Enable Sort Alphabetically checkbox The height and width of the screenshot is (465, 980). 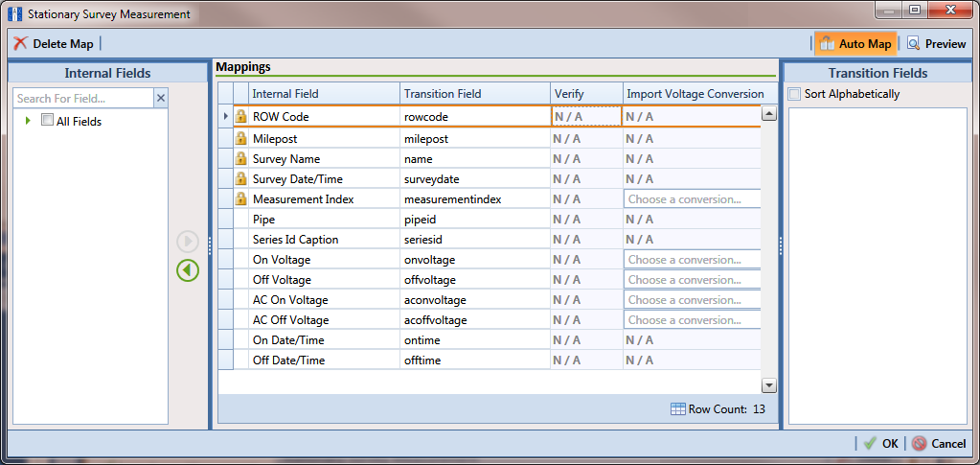pyautogui.click(x=794, y=94)
